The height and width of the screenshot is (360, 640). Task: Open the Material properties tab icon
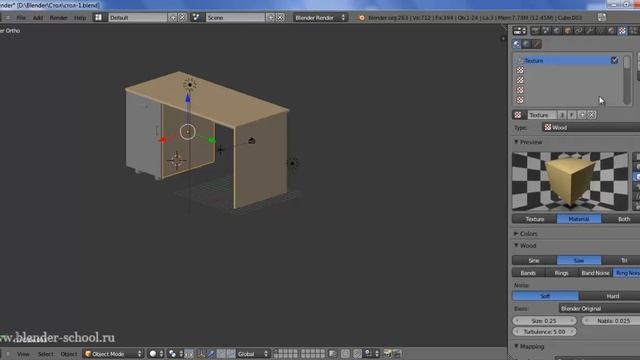611,31
